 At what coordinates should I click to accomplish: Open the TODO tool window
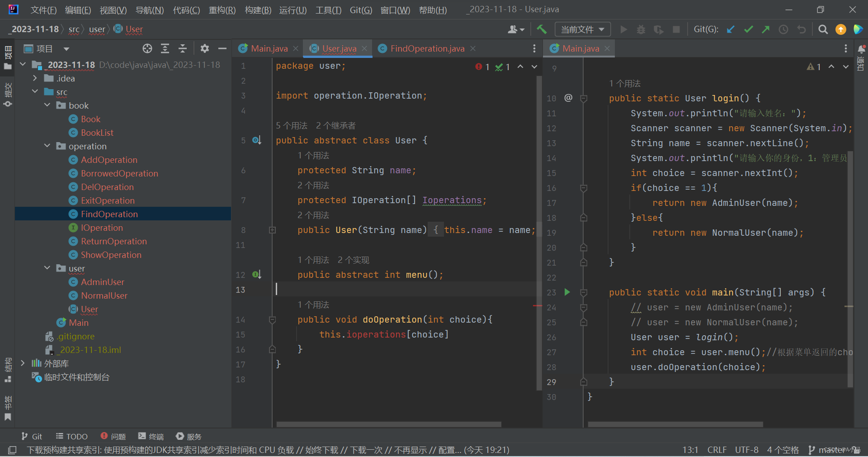tap(71, 437)
